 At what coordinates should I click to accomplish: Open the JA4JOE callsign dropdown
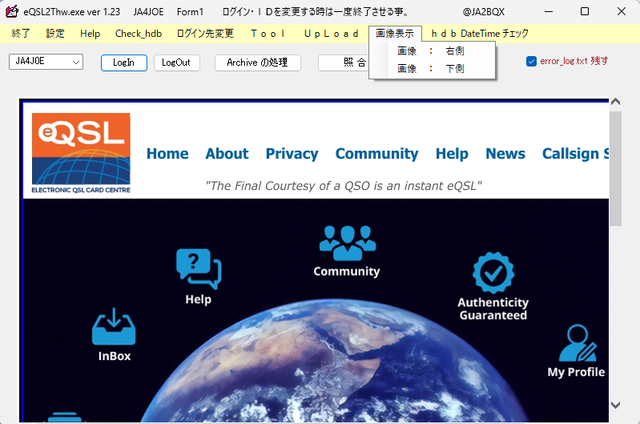pos(46,62)
